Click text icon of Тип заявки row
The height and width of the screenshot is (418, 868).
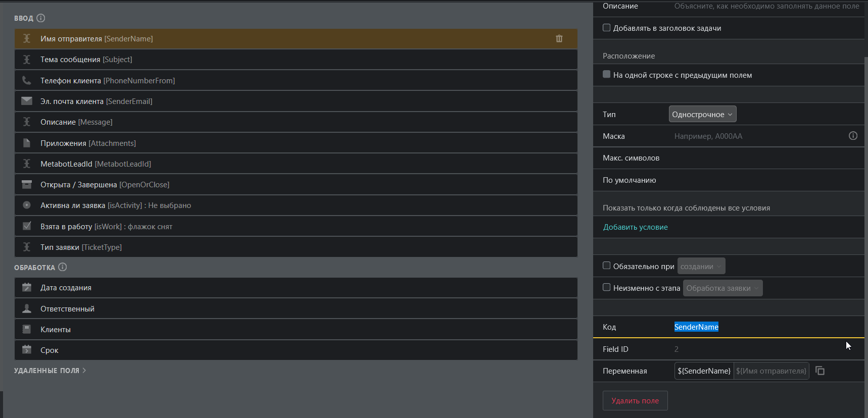coord(27,247)
